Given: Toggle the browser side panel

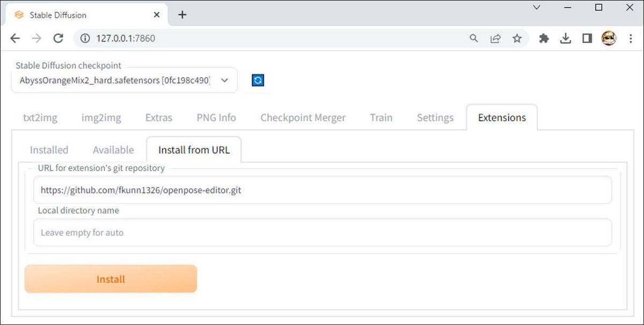Looking at the screenshot, I should click(587, 38).
